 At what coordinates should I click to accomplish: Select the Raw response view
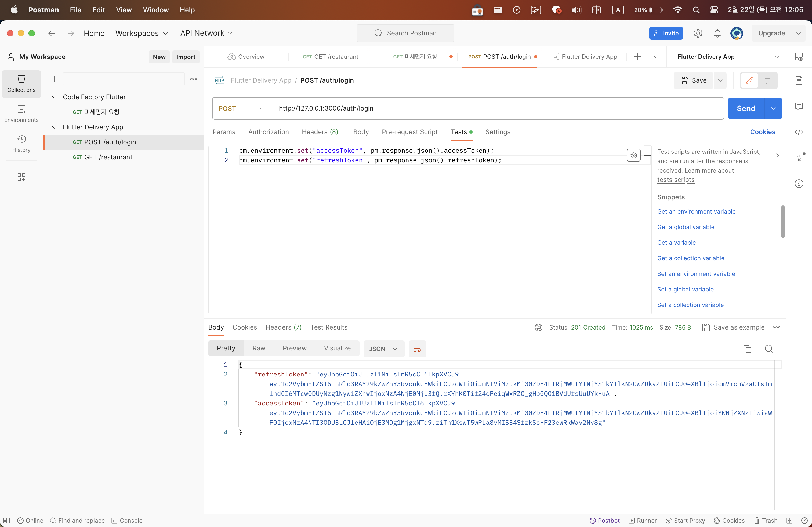coord(259,348)
